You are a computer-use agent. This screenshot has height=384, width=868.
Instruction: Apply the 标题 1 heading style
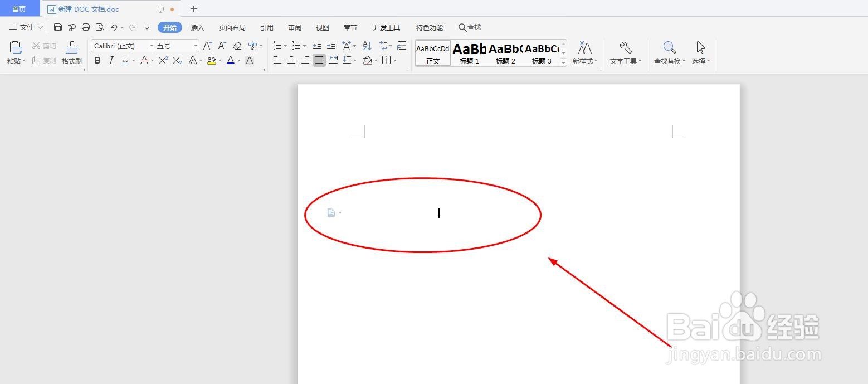pyautogui.click(x=469, y=53)
